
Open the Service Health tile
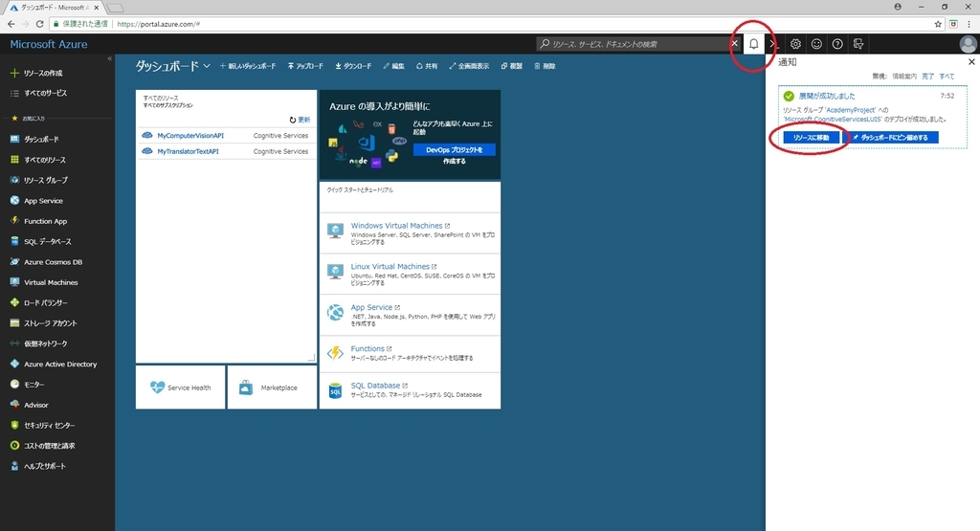pos(181,387)
